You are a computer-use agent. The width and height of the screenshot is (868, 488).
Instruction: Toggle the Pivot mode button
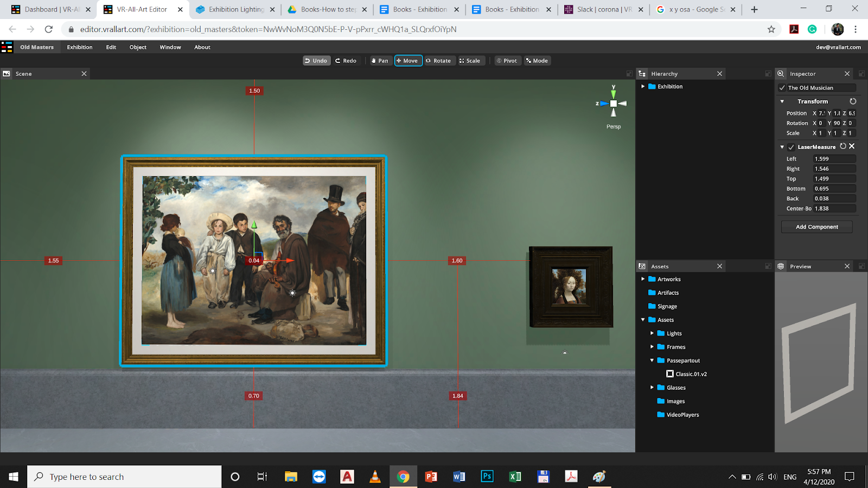click(x=507, y=61)
